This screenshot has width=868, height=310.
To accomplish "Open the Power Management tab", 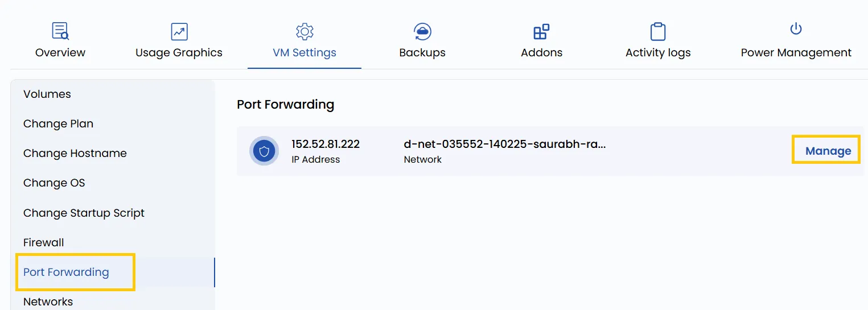I will click(796, 52).
